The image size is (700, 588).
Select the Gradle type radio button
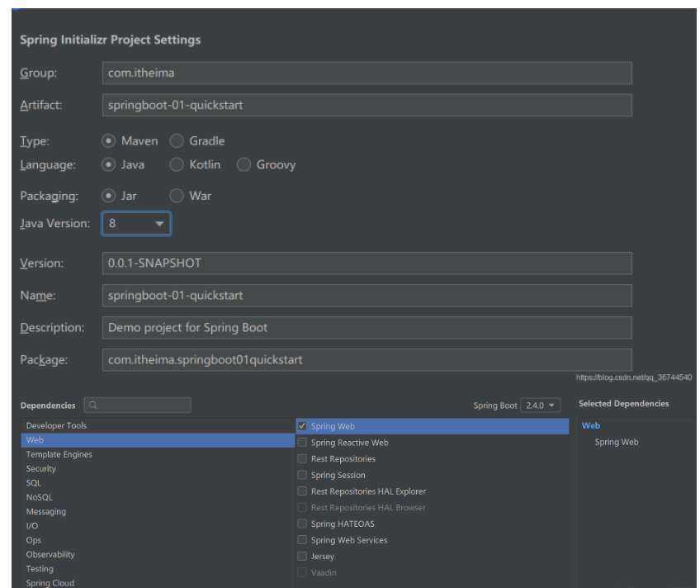177,141
